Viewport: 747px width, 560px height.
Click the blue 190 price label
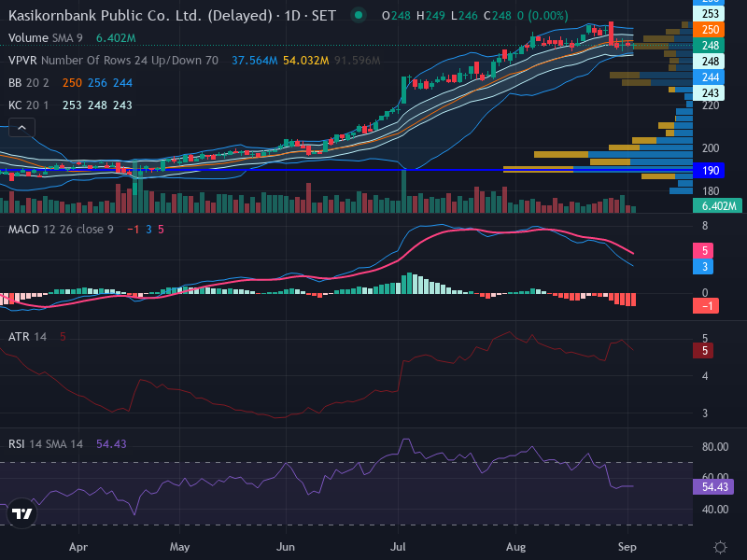(x=709, y=171)
